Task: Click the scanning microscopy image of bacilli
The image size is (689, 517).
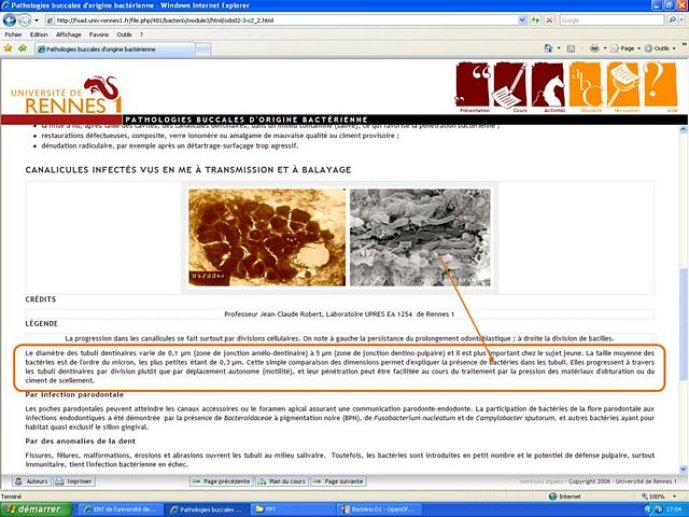Action: coord(420,237)
